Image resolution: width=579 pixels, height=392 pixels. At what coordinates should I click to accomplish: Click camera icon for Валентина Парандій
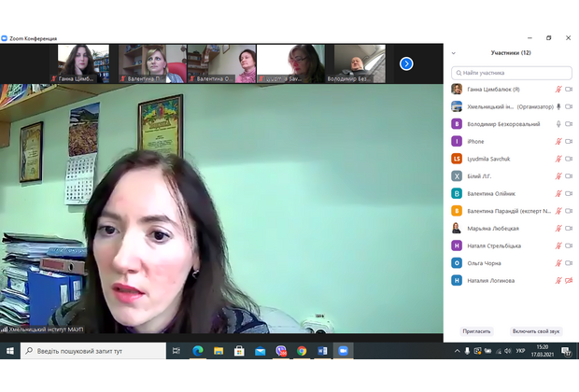click(569, 211)
